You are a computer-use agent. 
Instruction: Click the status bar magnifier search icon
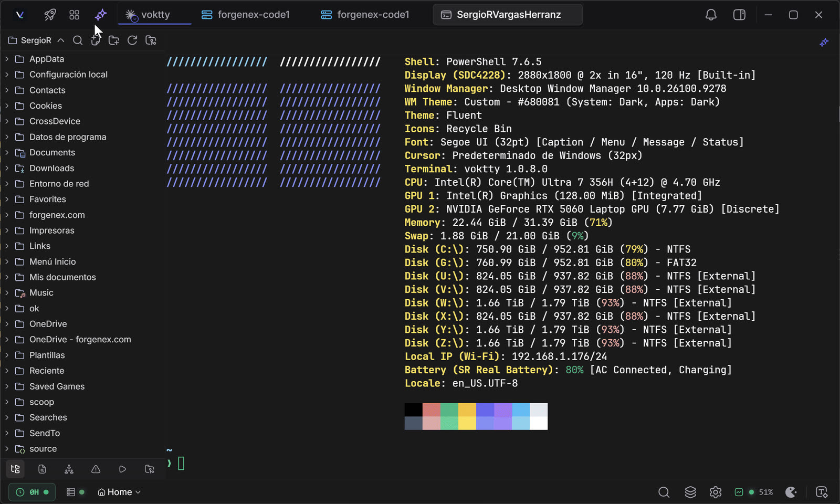point(664,492)
